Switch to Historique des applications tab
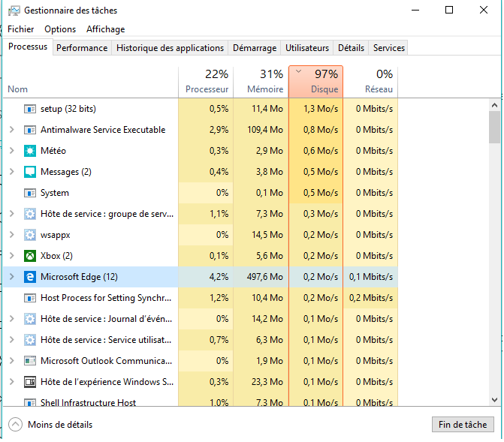504x442 pixels. (170, 48)
